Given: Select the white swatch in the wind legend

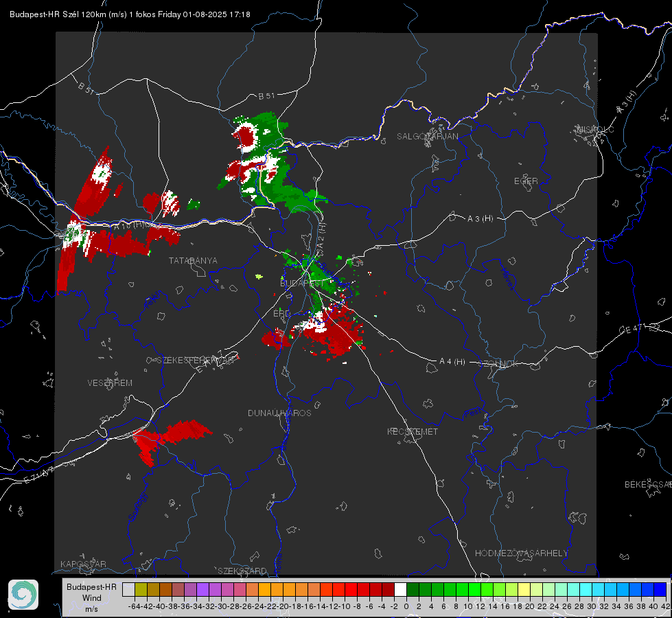Looking at the screenshot, I should (x=400, y=589).
